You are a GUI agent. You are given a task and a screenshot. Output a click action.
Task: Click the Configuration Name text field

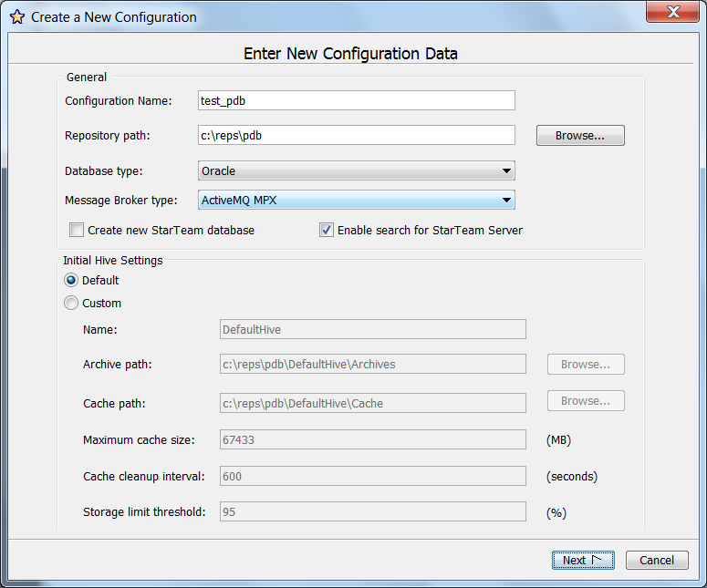point(356,100)
